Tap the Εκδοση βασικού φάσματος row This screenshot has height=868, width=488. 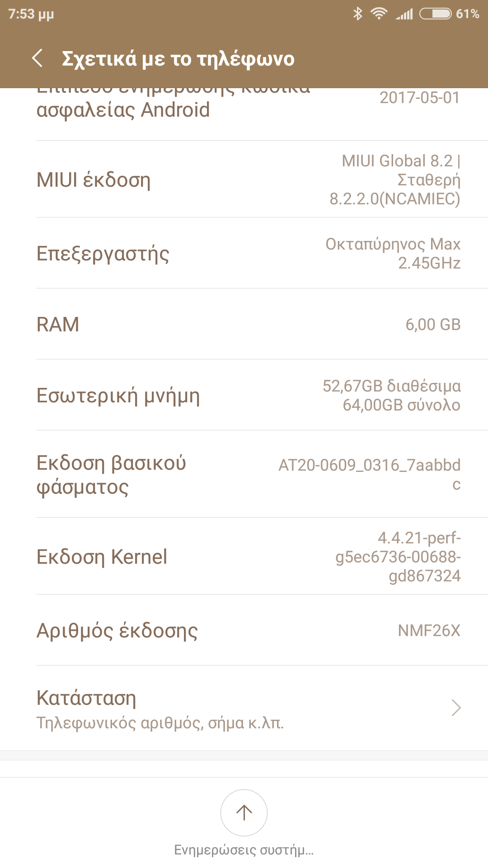[x=244, y=474]
